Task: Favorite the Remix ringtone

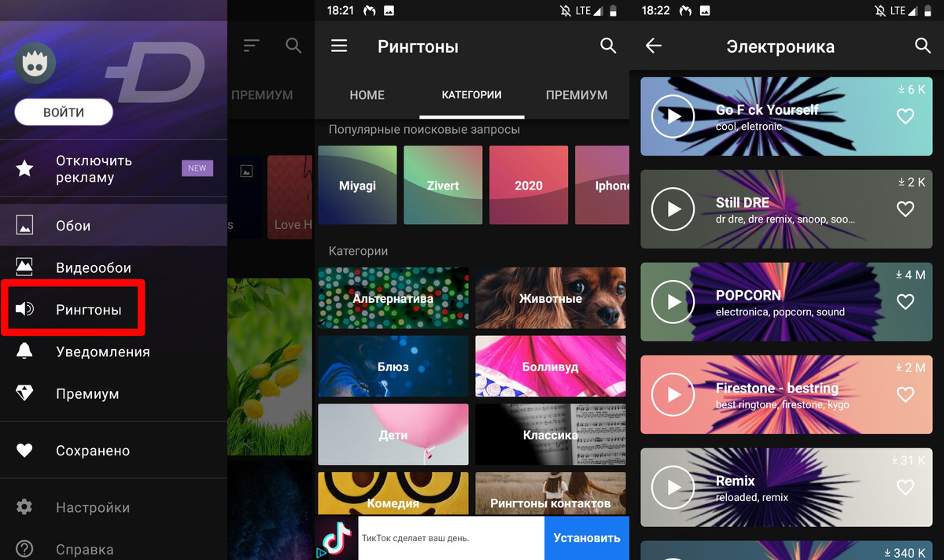Action: coord(905,488)
